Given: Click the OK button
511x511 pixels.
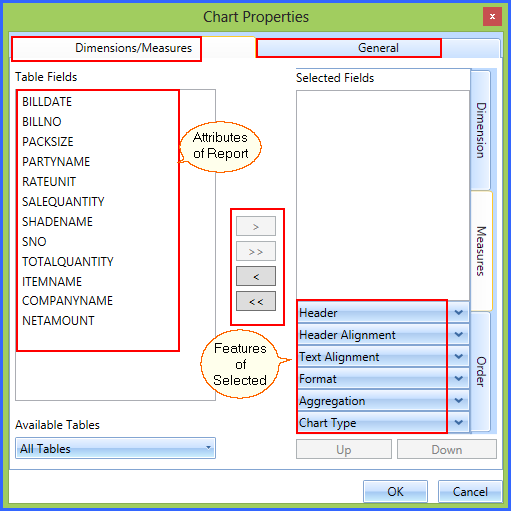Looking at the screenshot, I should coord(395,491).
